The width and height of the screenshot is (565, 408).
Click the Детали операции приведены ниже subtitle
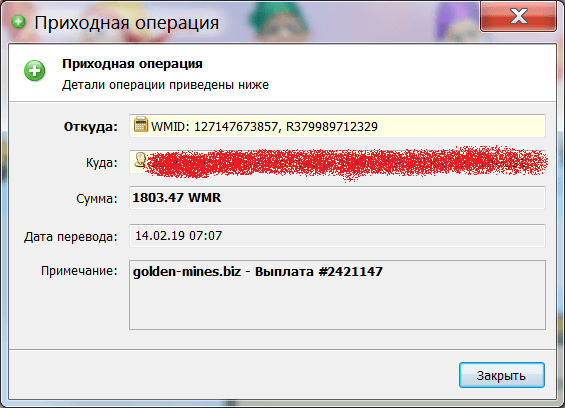pos(165,85)
